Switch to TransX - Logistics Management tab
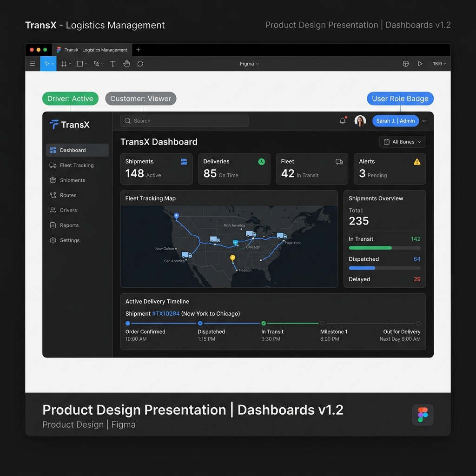476x476 pixels. point(93,50)
